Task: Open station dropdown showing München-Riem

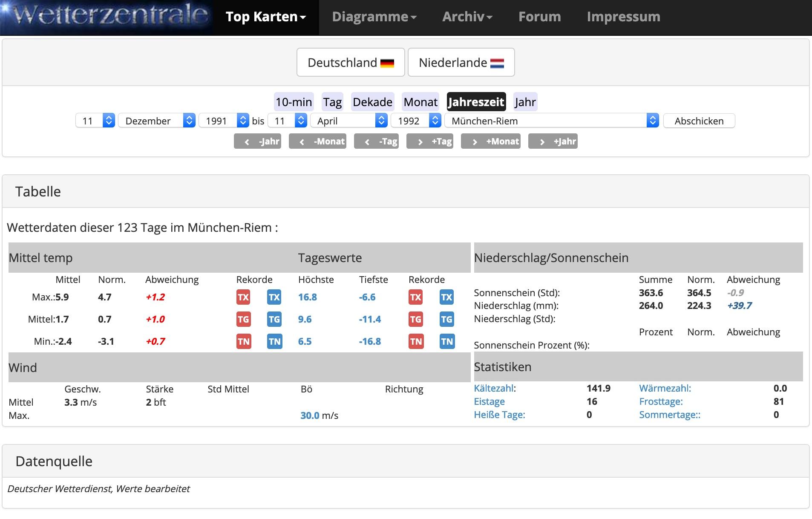Action: tap(552, 121)
